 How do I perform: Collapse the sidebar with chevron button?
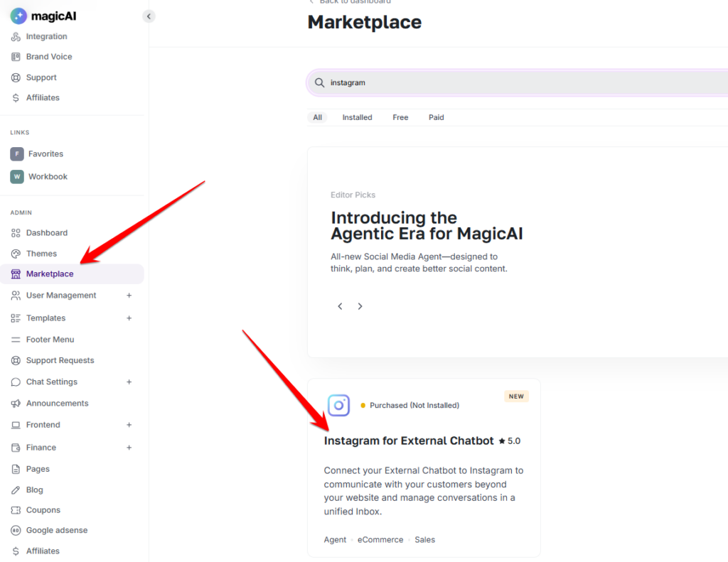[149, 16]
